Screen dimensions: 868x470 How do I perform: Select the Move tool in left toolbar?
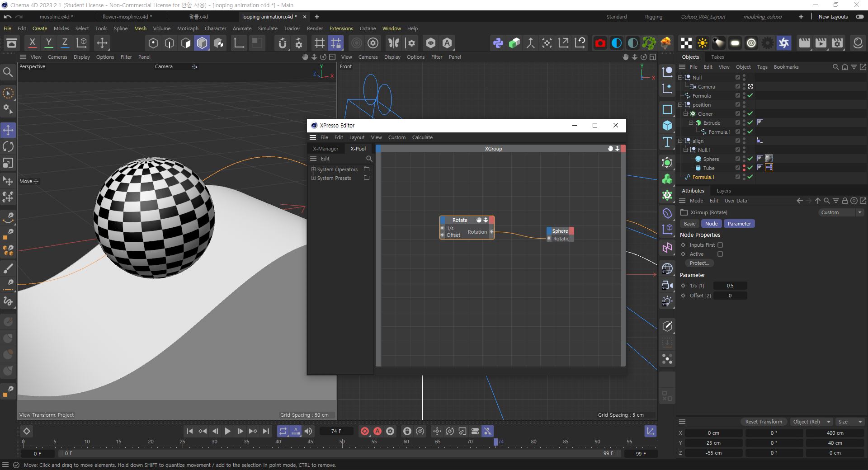[x=8, y=130]
